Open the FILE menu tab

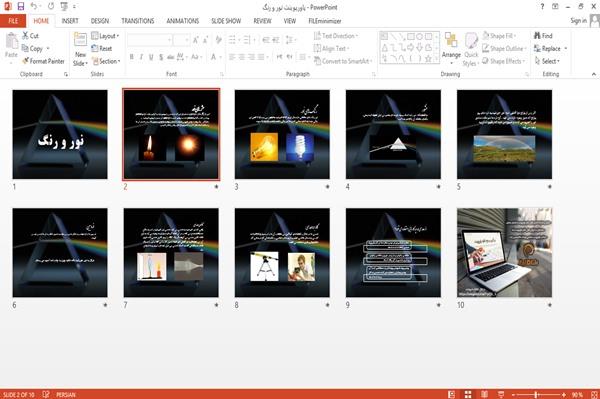pos(13,21)
